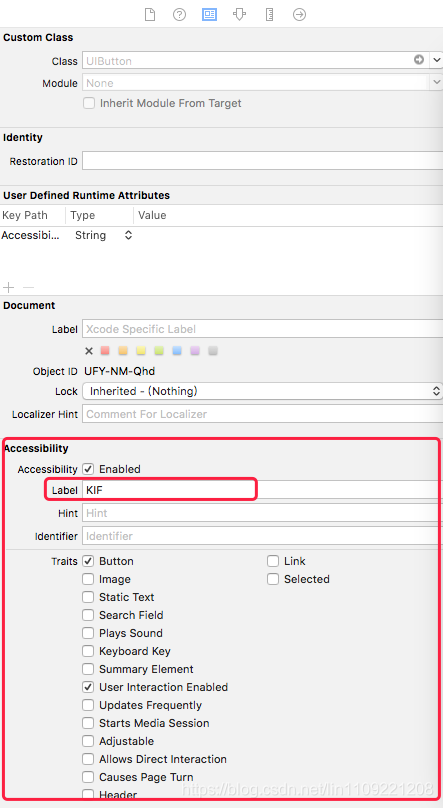Select the Object ID UFY-NM-Qhd text
This screenshot has height=808, width=443.
[120, 371]
